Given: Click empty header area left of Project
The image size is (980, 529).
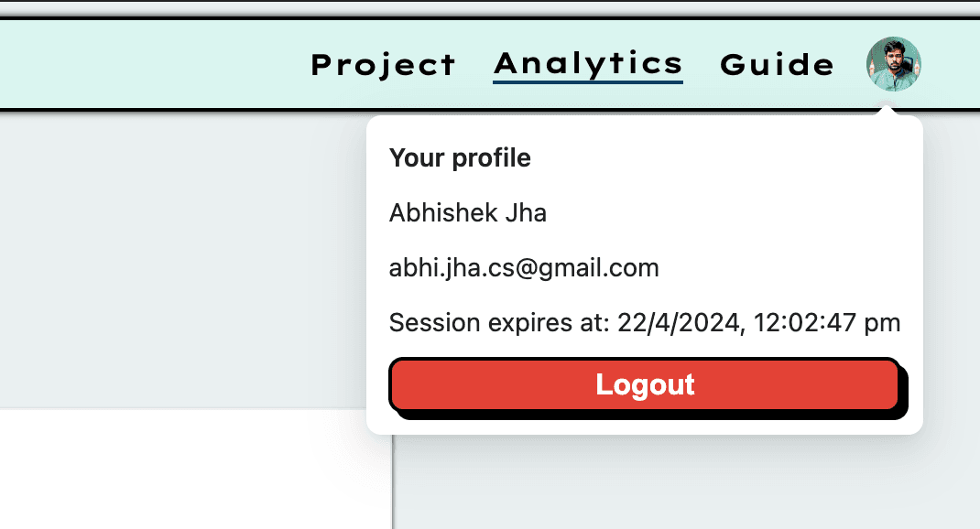Looking at the screenshot, I should pyautogui.click(x=150, y=65).
